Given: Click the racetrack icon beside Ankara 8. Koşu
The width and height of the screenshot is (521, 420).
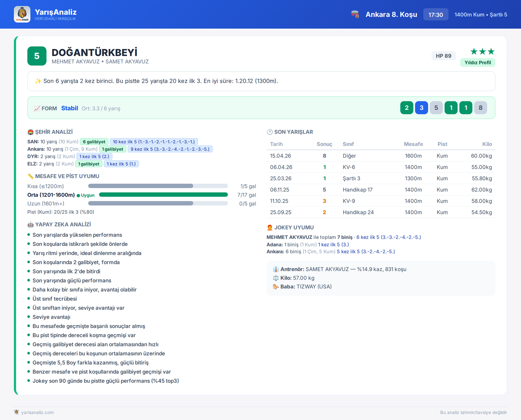Looking at the screenshot, I should (x=355, y=14).
